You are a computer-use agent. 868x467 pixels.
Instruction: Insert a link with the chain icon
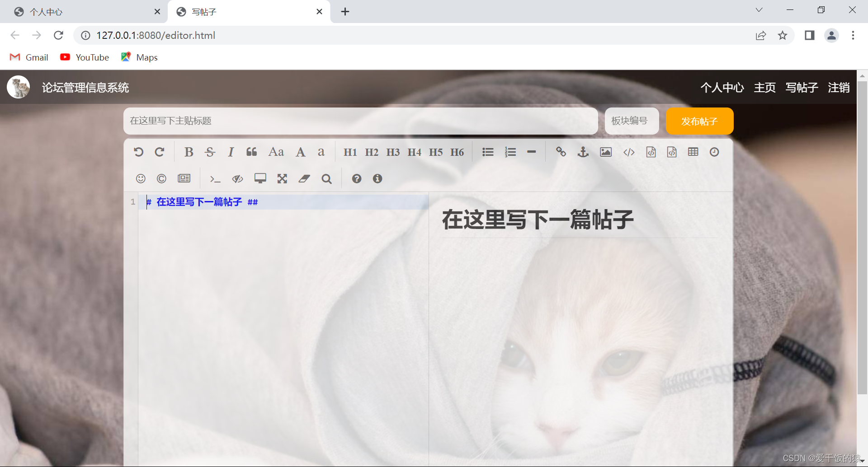point(561,152)
